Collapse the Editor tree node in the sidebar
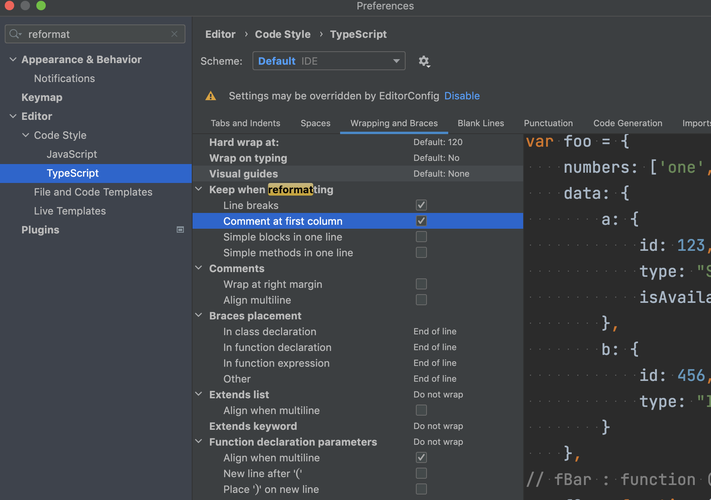The image size is (711, 500). [13, 116]
